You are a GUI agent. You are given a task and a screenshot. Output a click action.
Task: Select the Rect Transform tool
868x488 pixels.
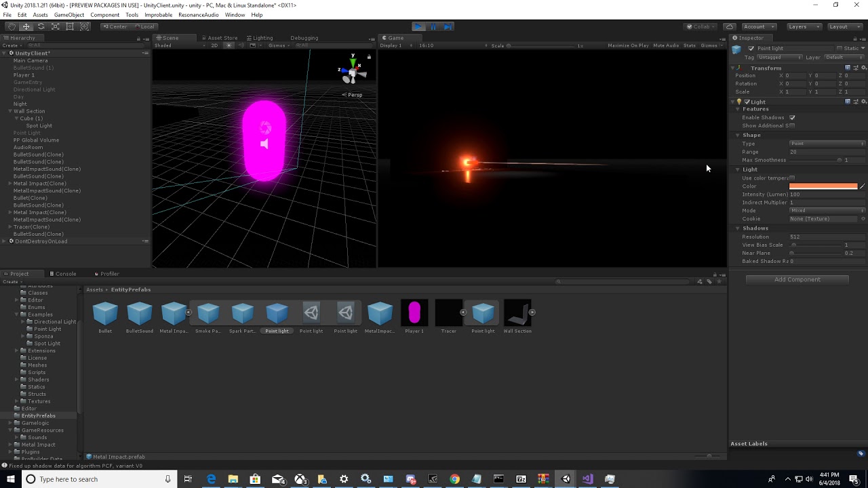pos(70,26)
